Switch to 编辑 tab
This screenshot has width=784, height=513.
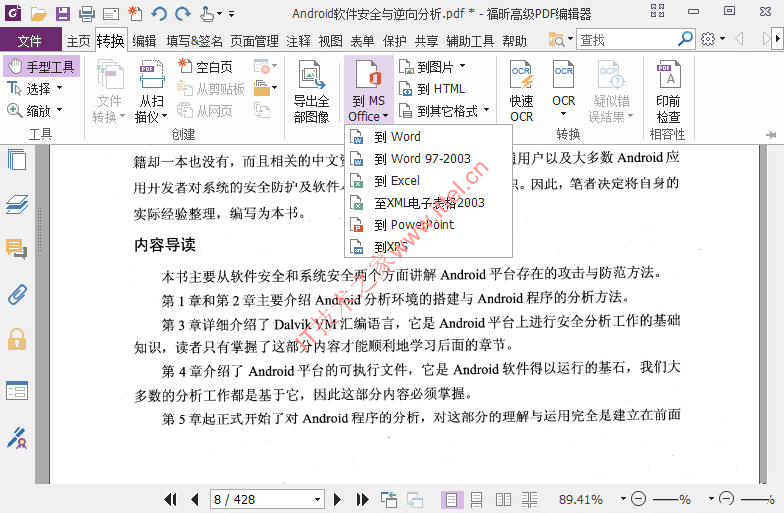click(x=144, y=40)
